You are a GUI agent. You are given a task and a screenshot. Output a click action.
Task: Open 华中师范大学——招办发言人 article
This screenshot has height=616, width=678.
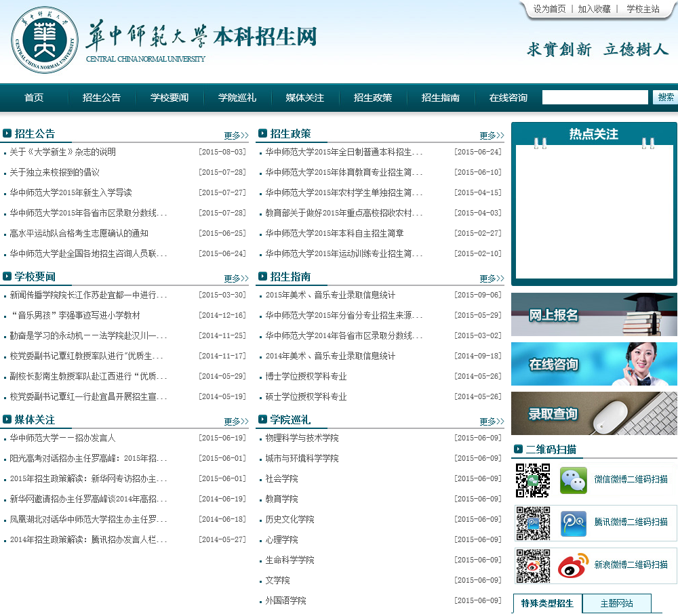(x=62, y=438)
